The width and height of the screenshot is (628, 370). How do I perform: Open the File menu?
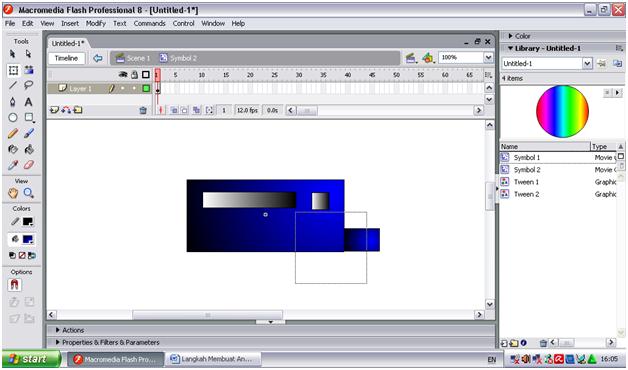pos(10,24)
